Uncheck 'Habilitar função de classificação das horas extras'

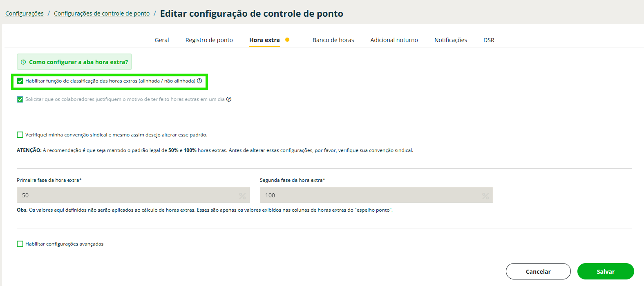(20, 81)
